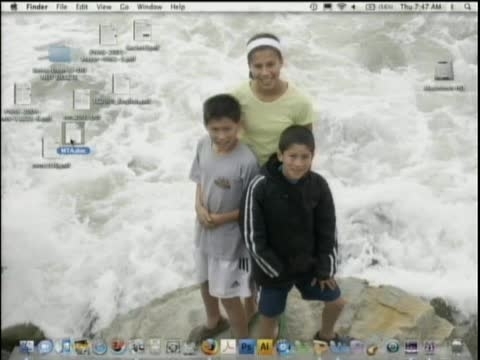Launch Photoshop from the dock
The height and width of the screenshot is (360, 480).
tap(247, 347)
